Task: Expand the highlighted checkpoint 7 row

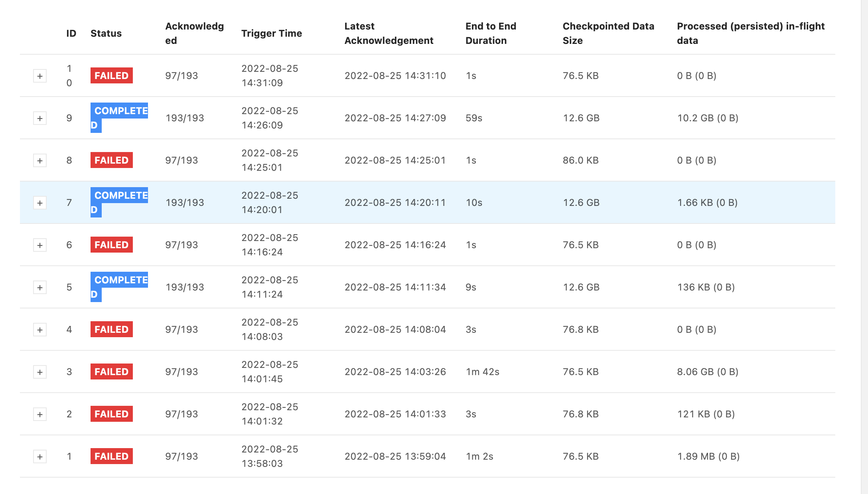Action: tap(40, 203)
